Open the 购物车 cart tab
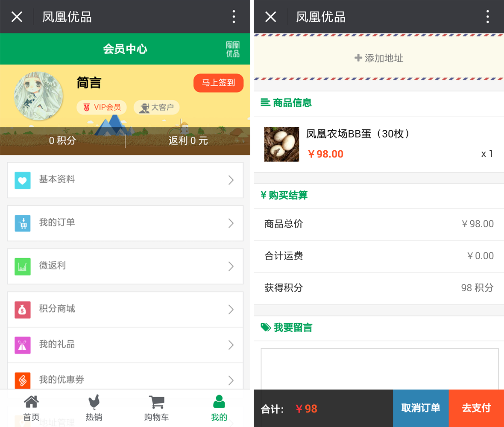The width and height of the screenshot is (504, 427). (x=157, y=408)
